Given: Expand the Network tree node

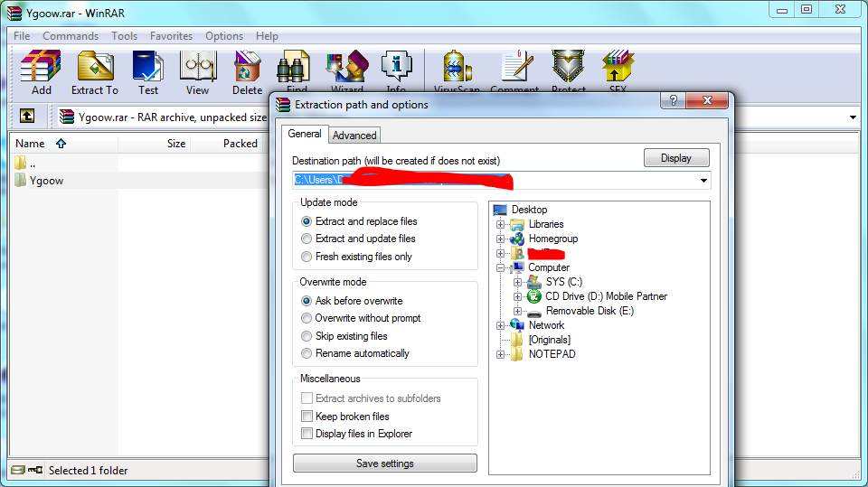Looking at the screenshot, I should pyautogui.click(x=500, y=325).
